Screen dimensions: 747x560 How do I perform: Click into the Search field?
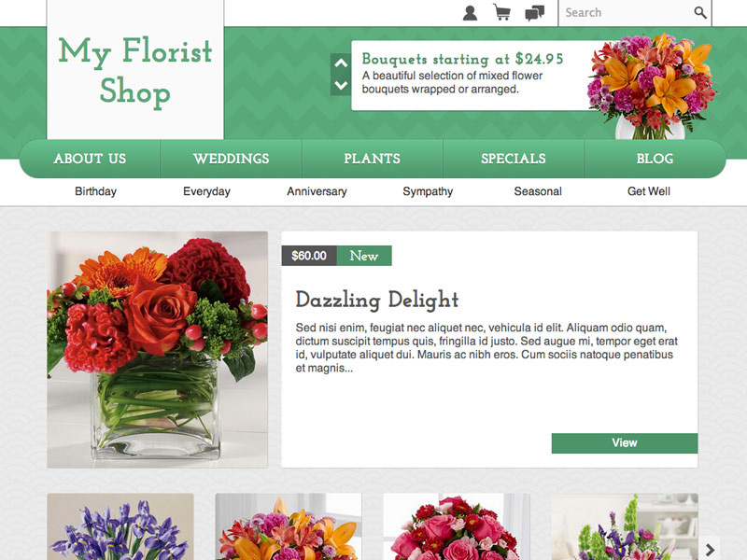click(627, 13)
